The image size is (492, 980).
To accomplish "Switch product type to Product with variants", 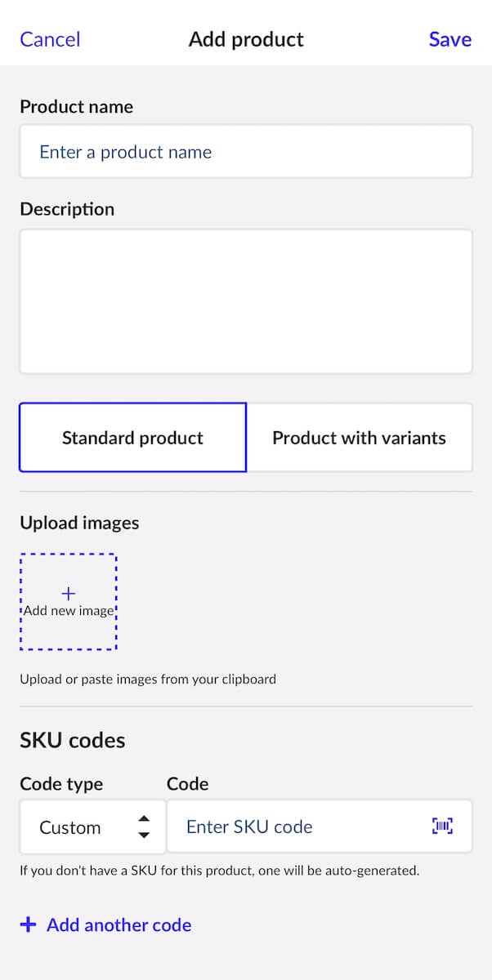I will click(360, 437).
